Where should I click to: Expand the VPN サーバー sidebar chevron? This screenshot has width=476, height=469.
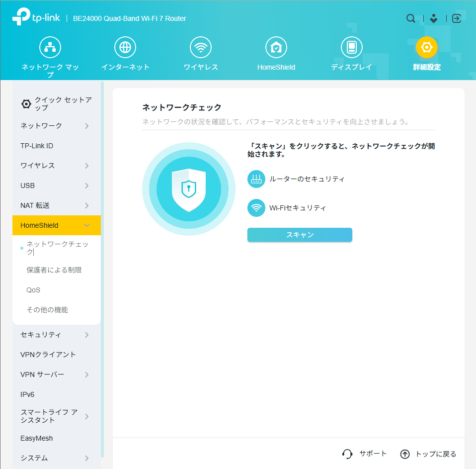87,375
